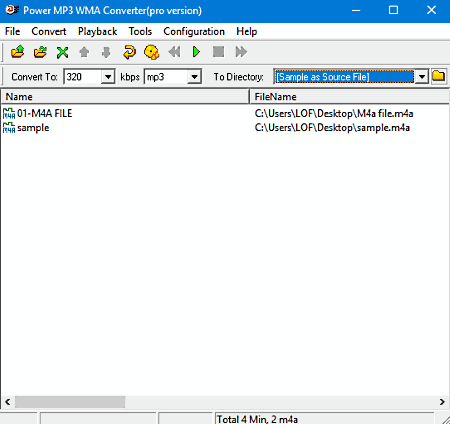450x424 pixels.
Task: Click the Total 4 Min, 2 m4a status text
Action: [257, 419]
